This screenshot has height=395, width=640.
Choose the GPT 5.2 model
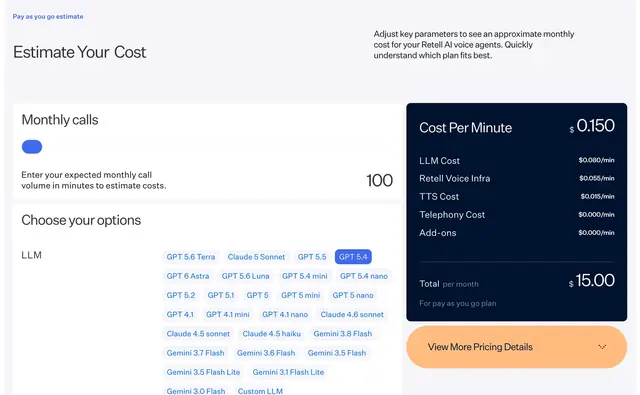(181, 295)
